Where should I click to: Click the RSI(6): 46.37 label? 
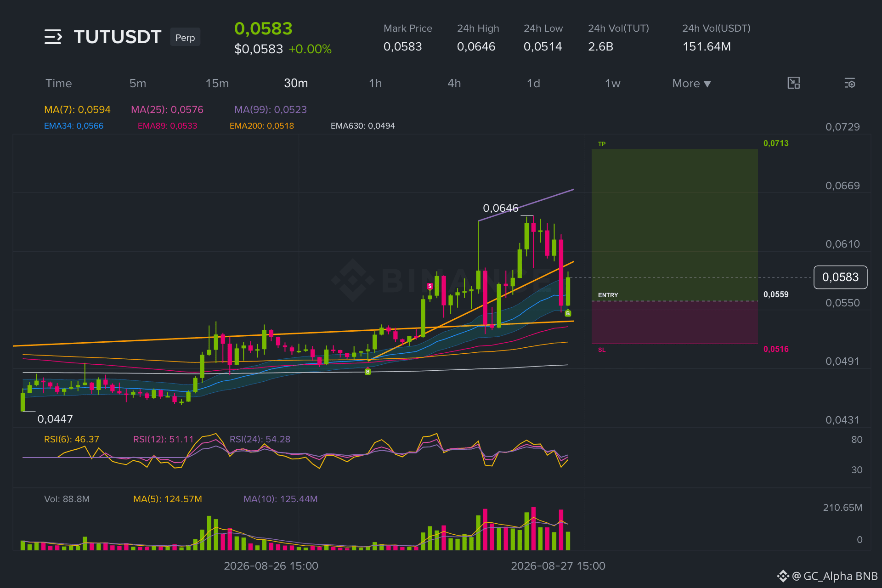pos(72,440)
